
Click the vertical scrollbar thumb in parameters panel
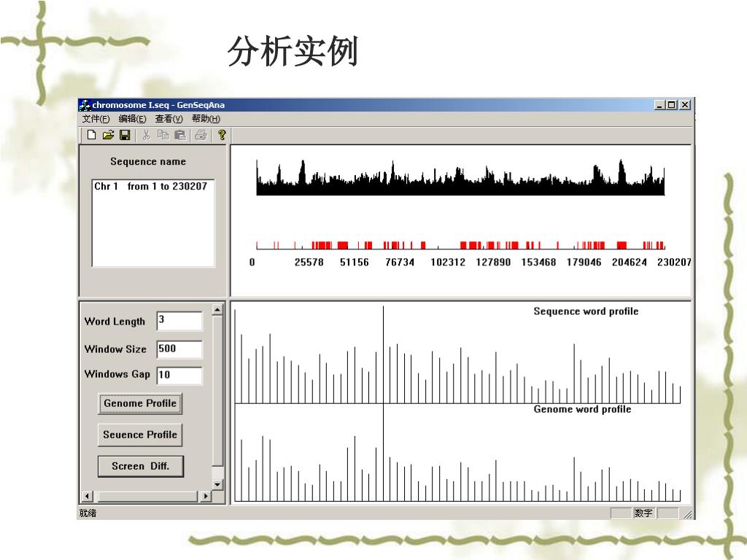point(217,391)
